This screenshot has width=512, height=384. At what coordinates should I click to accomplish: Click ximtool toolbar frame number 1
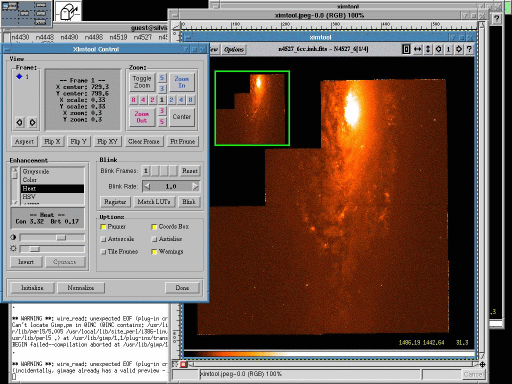coord(448,49)
